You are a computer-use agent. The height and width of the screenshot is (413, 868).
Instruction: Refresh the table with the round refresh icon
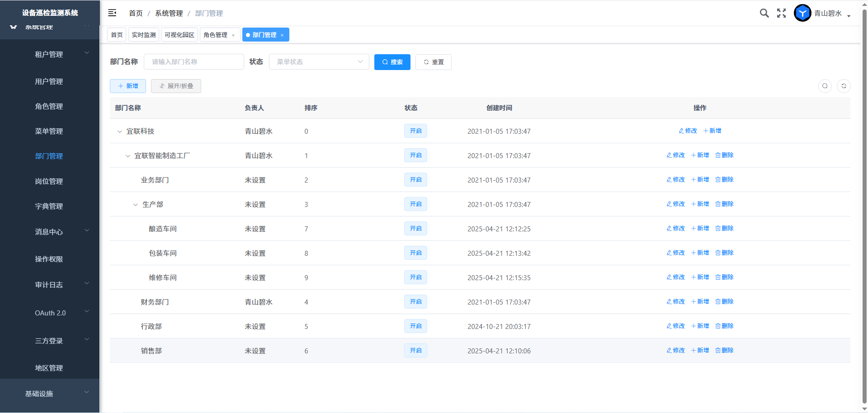844,86
